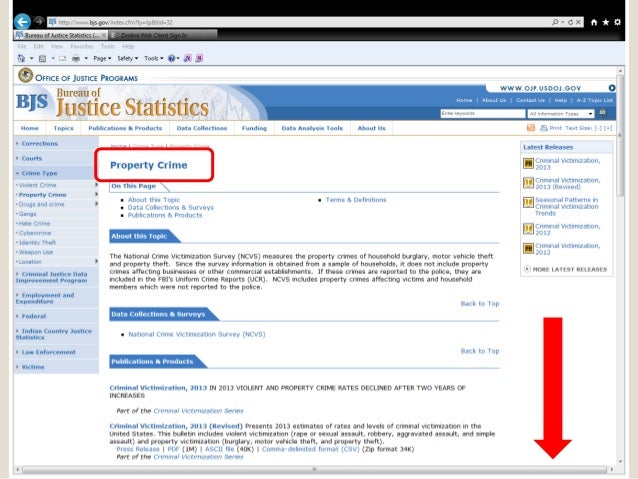Click the Office of Justice Programs seal
The image size is (638, 479).
(x=26, y=75)
